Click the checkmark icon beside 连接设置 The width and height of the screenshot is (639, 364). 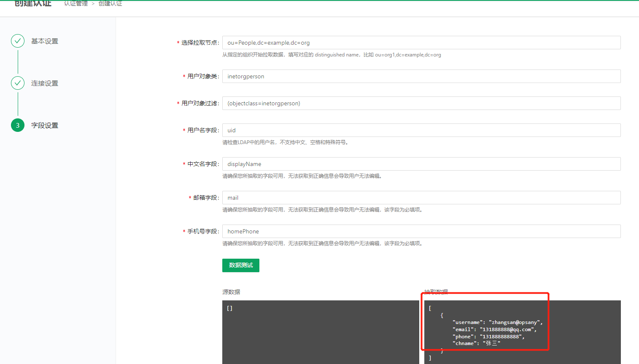point(18,83)
